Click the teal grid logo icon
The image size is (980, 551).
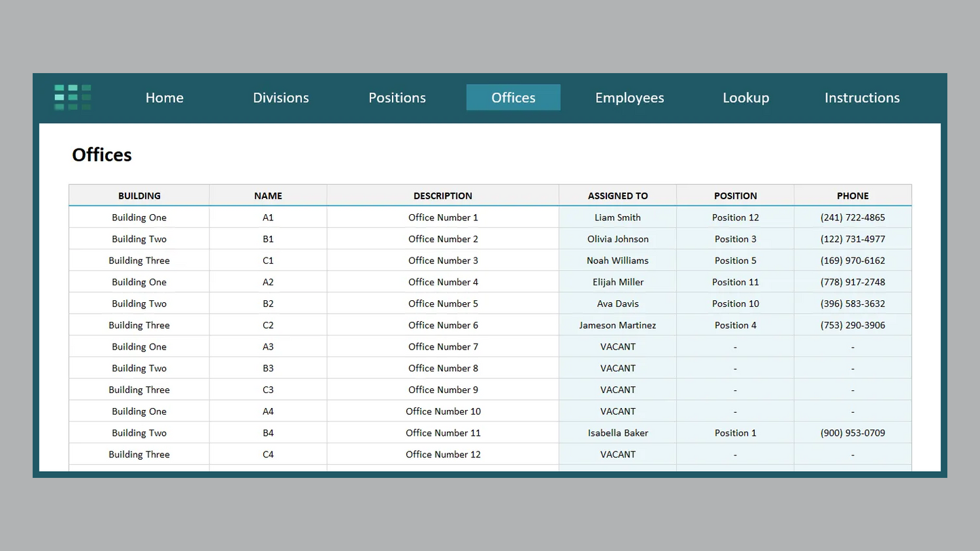point(72,97)
